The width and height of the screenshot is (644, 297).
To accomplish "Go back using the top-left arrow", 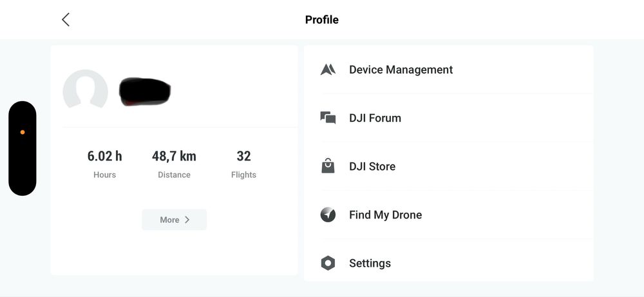I will (x=66, y=20).
